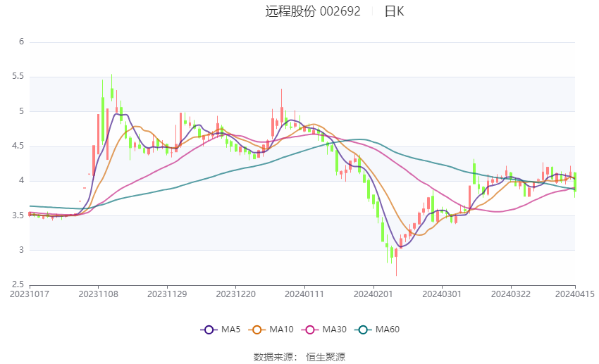Screen dimensions: 599x364
Task: Hide the MA10 series via its label
Action: [281, 330]
